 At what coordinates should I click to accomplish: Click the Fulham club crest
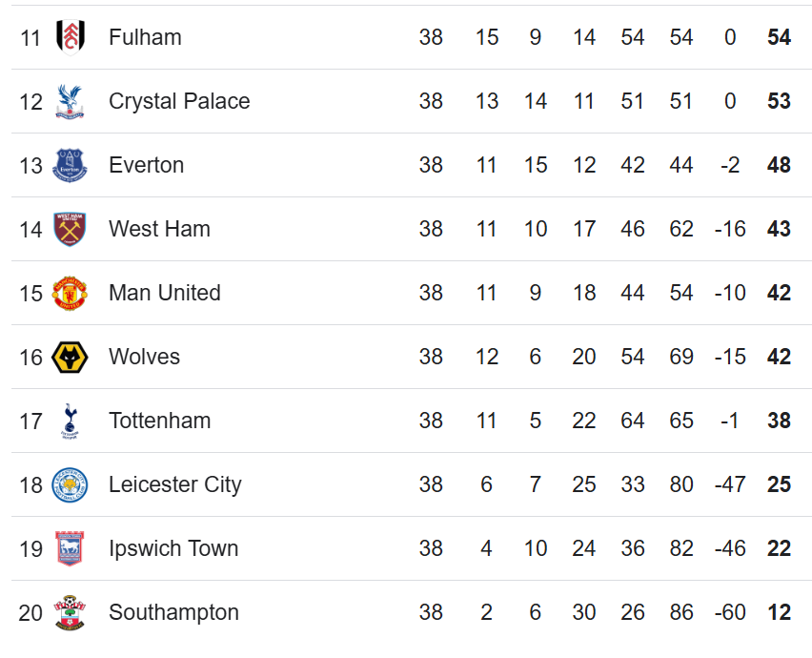tap(70, 37)
